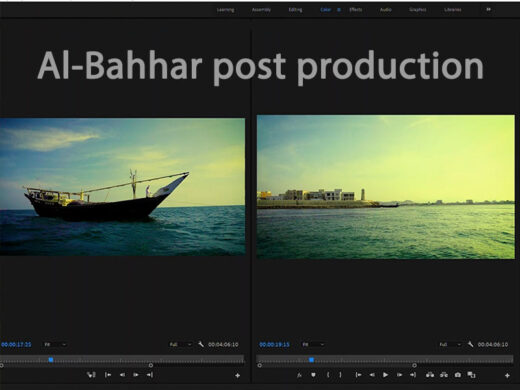Click the coastline video preview
520x390 pixels.
click(386, 187)
